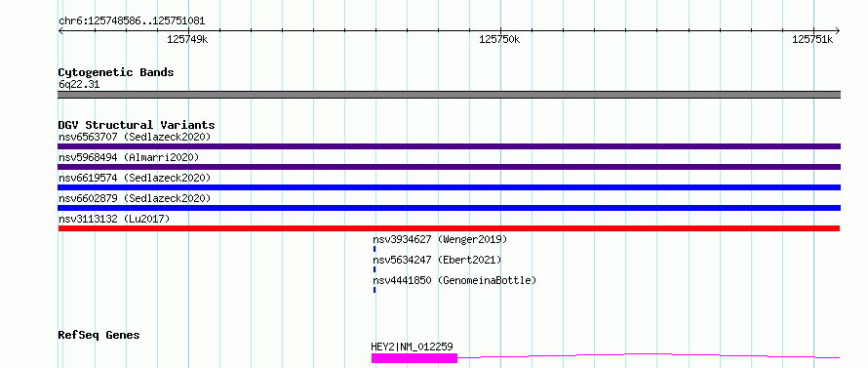The width and height of the screenshot is (868, 368).
Task: Select the nsv6619574 blue variant bar
Action: (x=449, y=187)
